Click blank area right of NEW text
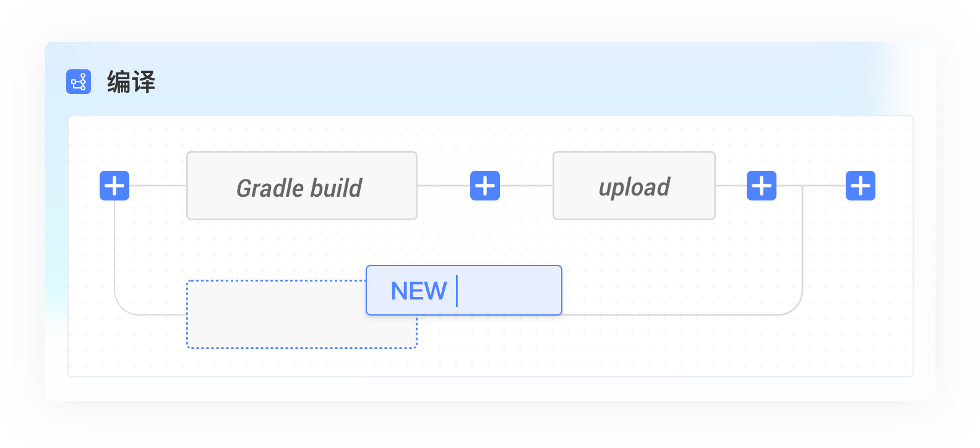Viewport: 980px width, 448px height. pyautogui.click(x=507, y=290)
